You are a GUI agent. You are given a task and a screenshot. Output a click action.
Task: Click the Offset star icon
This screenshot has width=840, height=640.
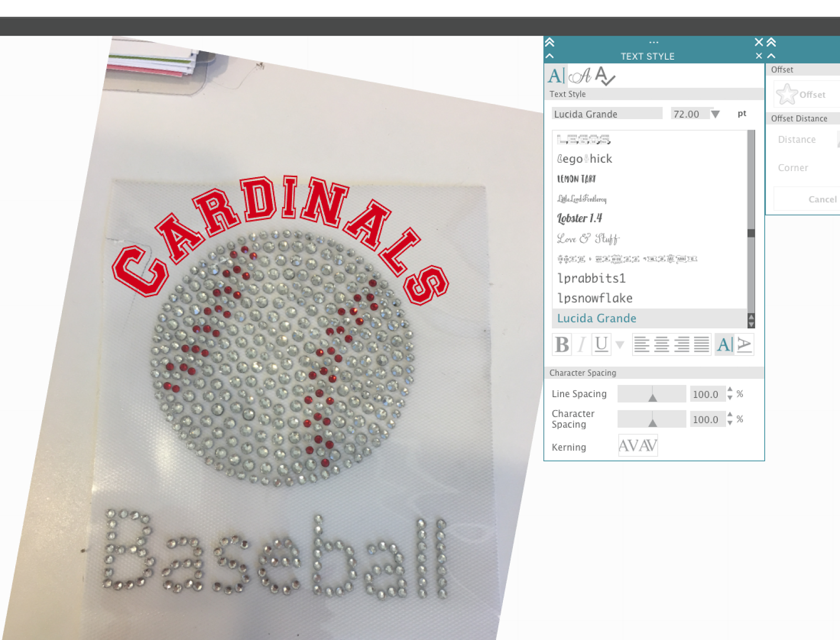coord(787,94)
